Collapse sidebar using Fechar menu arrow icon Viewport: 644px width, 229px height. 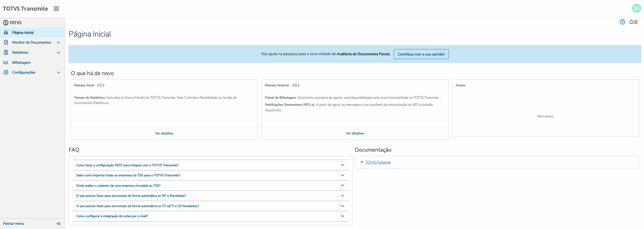(x=58, y=224)
